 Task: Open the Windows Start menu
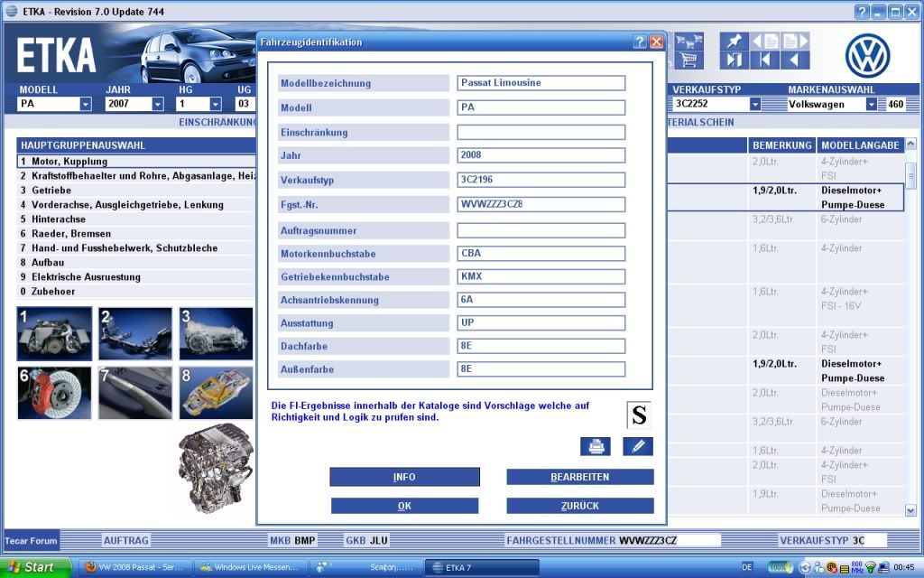[36, 567]
